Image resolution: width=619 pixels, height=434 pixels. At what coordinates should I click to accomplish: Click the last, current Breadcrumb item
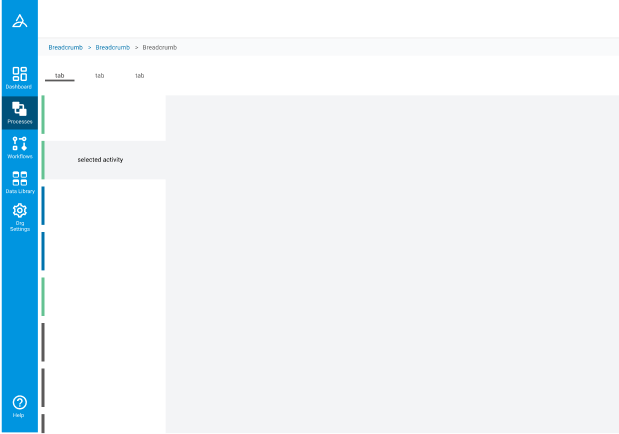(160, 47)
